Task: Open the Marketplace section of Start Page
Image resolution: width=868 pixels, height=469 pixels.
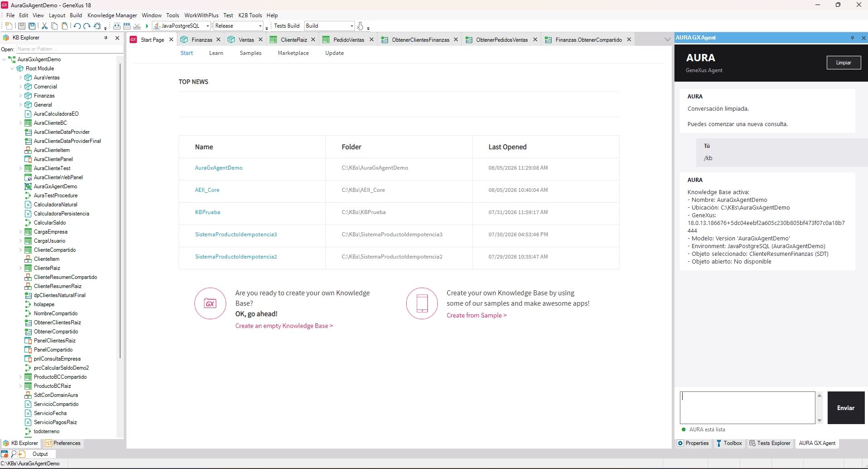Action: pyautogui.click(x=293, y=53)
